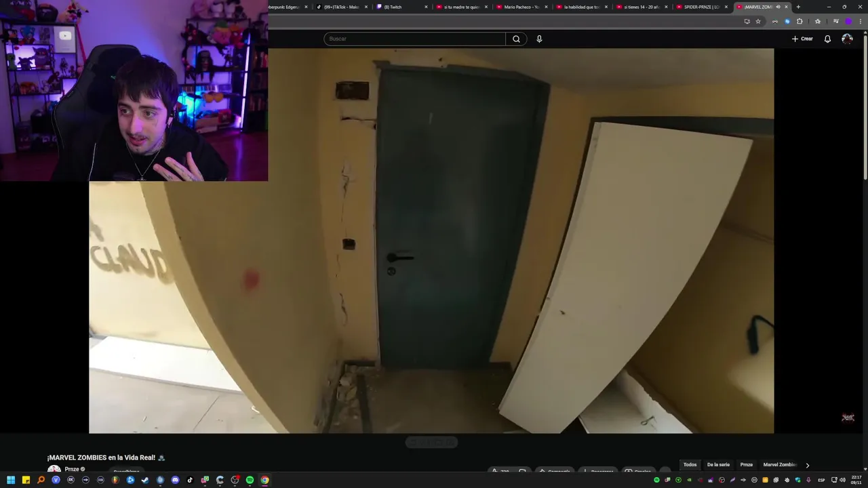The image size is (868, 488).
Task: Open FL Studio from the taskbar
Action: click(x=115, y=480)
